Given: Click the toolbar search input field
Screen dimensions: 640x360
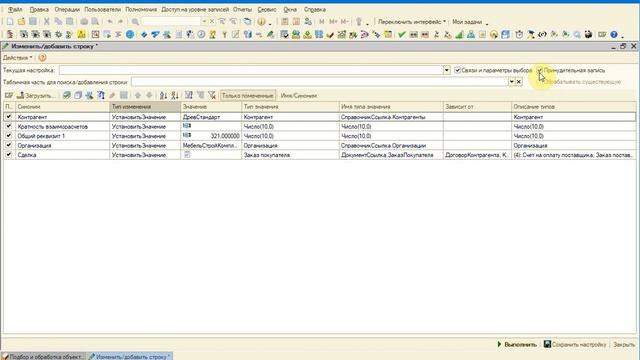Looking at the screenshot, I should coord(171,21).
